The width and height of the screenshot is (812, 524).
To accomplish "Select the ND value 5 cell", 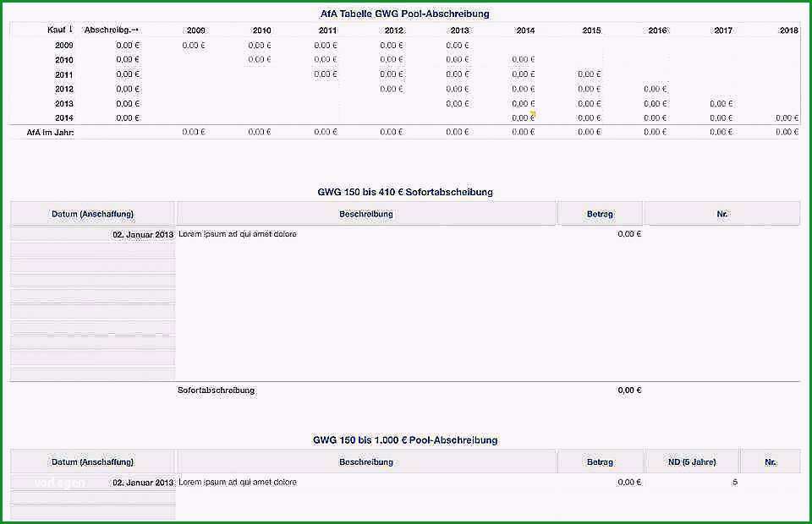I will 734,482.
